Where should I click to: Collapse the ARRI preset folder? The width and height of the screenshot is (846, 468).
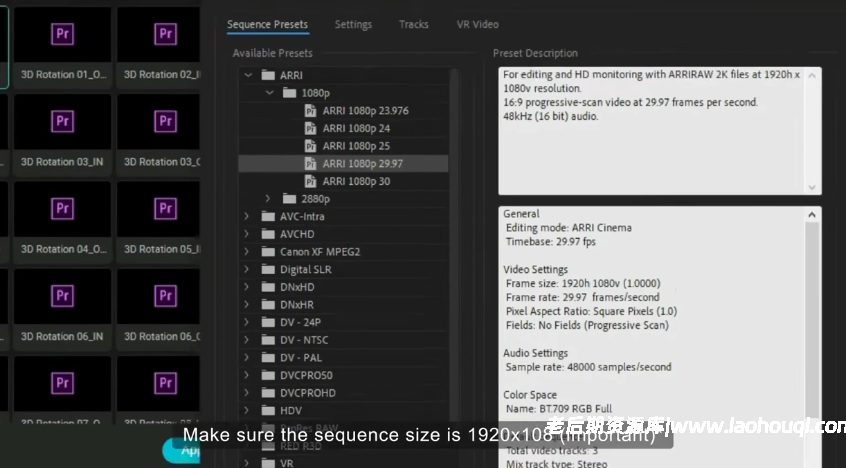(x=248, y=75)
